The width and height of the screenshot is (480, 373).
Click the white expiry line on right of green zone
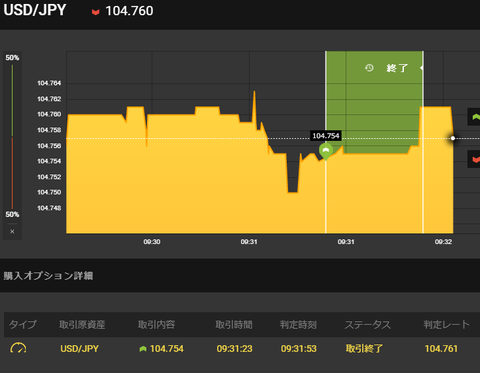point(423,142)
